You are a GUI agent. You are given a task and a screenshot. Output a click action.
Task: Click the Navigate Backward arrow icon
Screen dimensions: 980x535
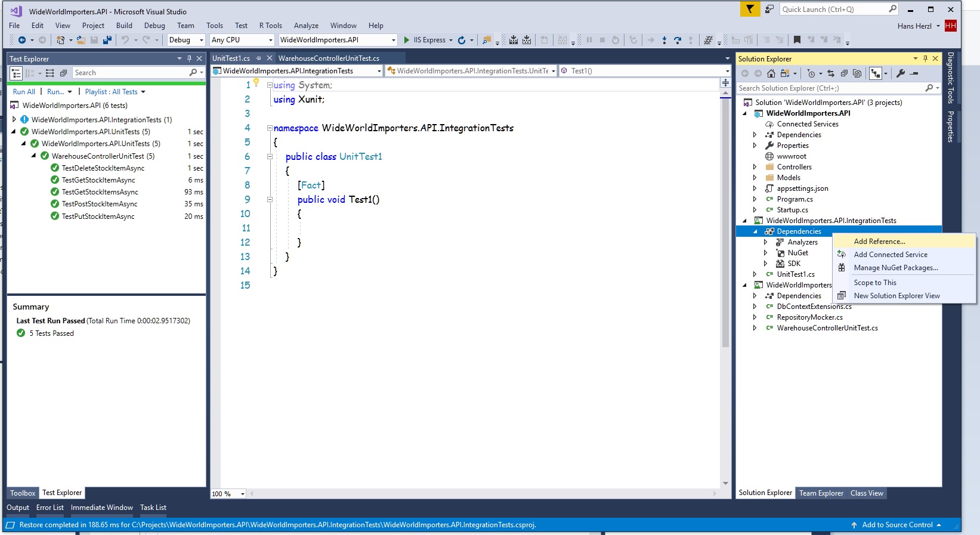pos(22,40)
